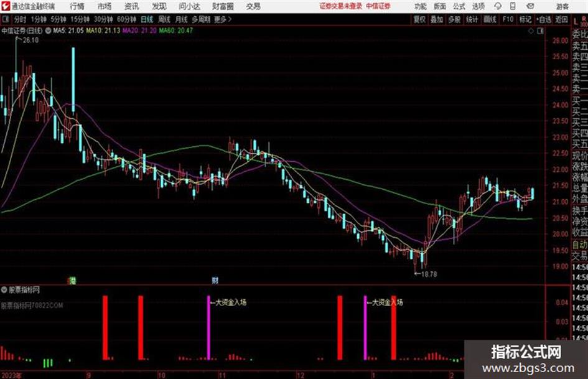Click the 游客 guest account label
This screenshot has width=588, height=379.
point(562,6)
